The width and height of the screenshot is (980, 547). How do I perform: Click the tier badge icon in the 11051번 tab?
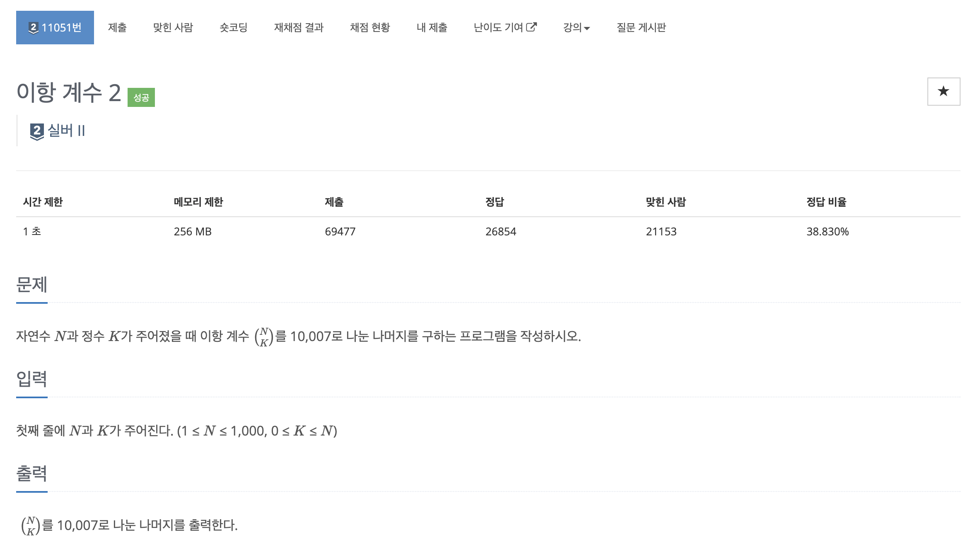pos(34,28)
